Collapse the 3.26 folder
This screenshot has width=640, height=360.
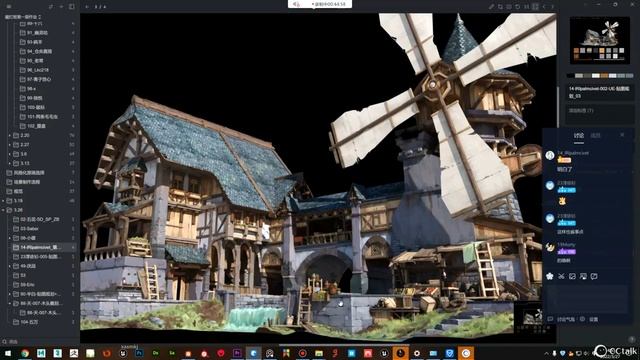coord(4,210)
